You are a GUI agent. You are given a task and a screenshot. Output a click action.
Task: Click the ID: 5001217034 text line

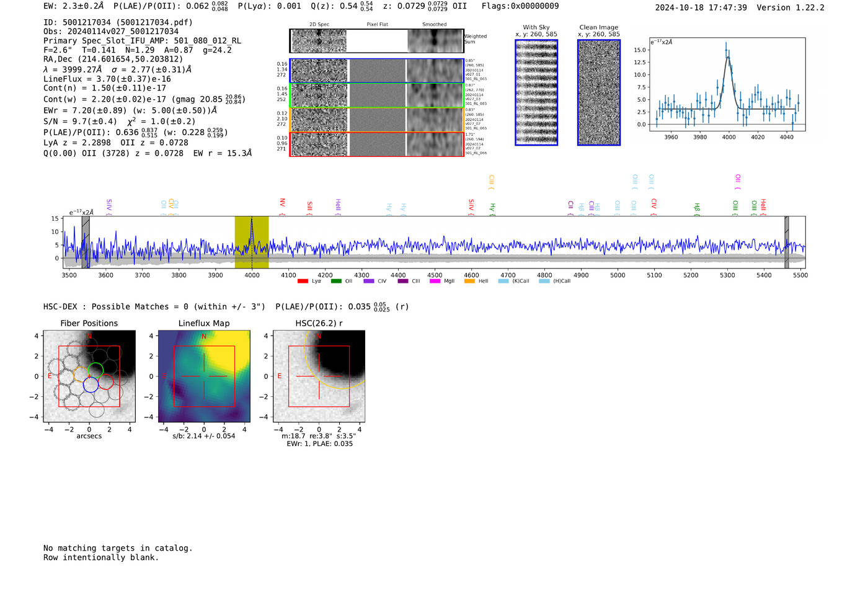click(118, 22)
